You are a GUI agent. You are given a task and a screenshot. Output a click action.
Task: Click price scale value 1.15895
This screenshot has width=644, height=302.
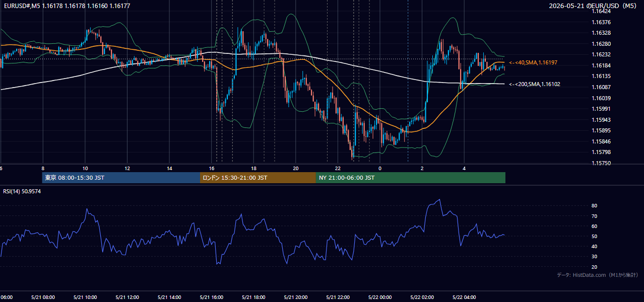pyautogui.click(x=601, y=131)
